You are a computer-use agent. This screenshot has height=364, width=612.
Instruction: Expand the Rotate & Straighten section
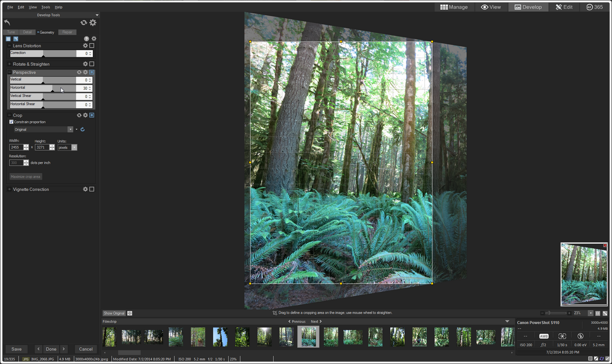tap(9, 64)
